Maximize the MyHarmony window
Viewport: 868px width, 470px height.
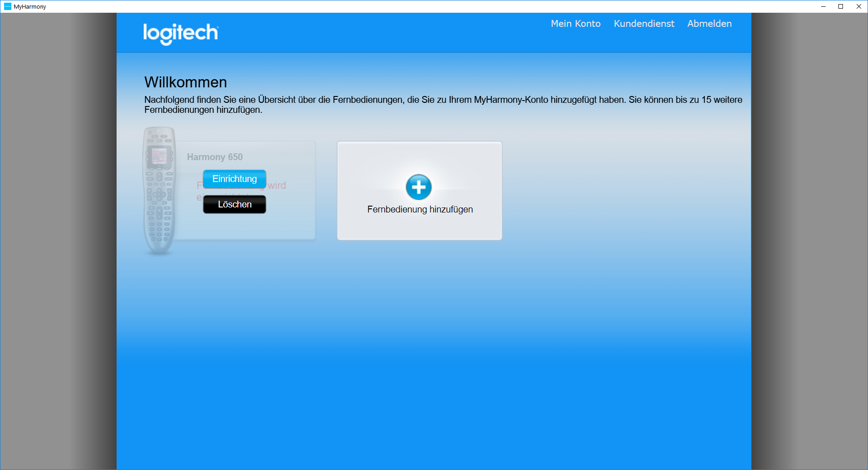pyautogui.click(x=841, y=6)
